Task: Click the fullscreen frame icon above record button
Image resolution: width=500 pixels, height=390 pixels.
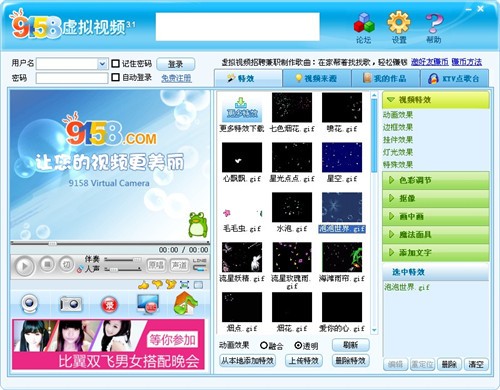Action: pos(184,285)
